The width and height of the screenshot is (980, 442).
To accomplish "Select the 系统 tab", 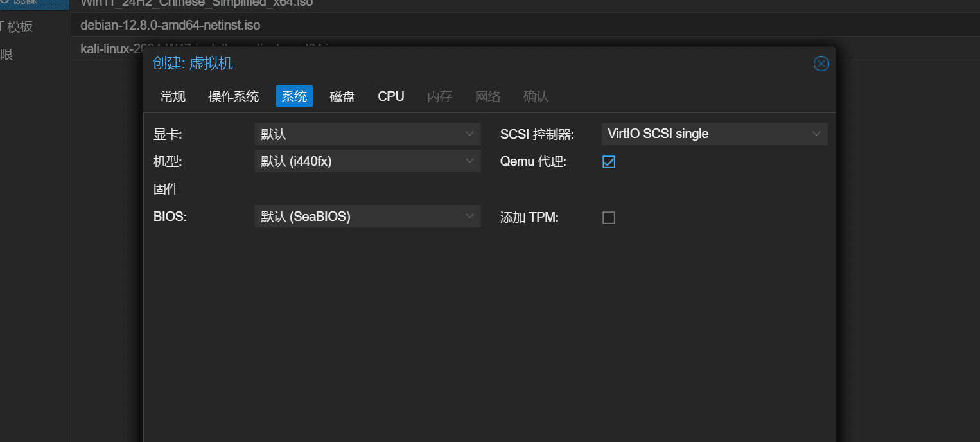I will [294, 96].
